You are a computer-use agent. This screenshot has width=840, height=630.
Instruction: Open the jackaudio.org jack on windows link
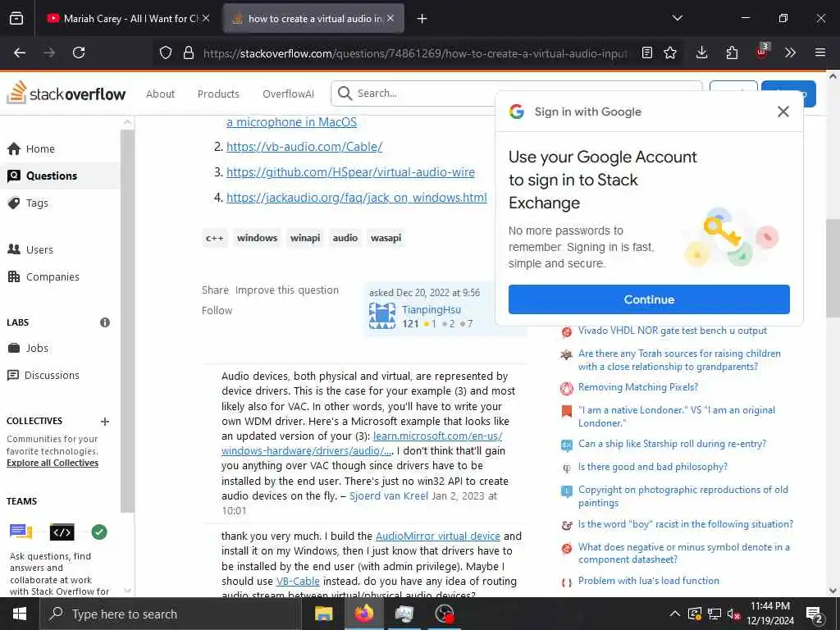[356, 198]
